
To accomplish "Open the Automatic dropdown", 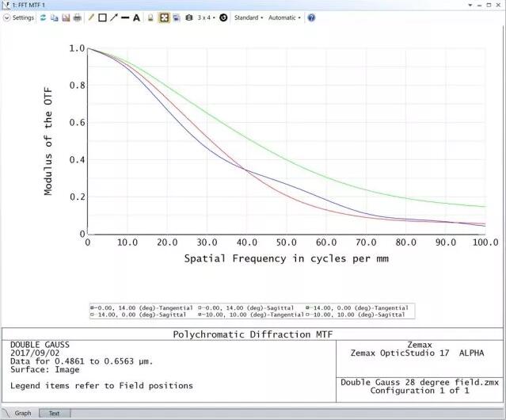I will [x=284, y=17].
